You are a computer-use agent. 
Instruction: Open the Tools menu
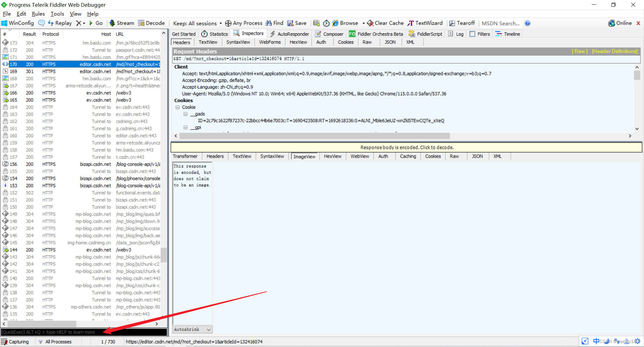coord(57,14)
